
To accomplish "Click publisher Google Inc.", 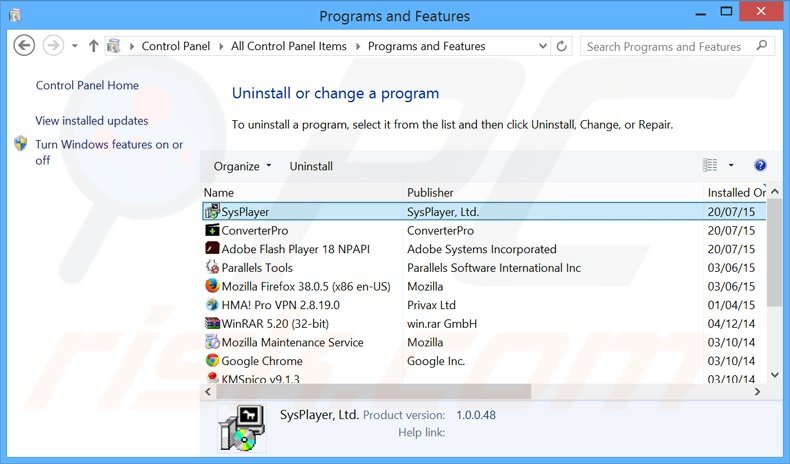I will coord(436,361).
